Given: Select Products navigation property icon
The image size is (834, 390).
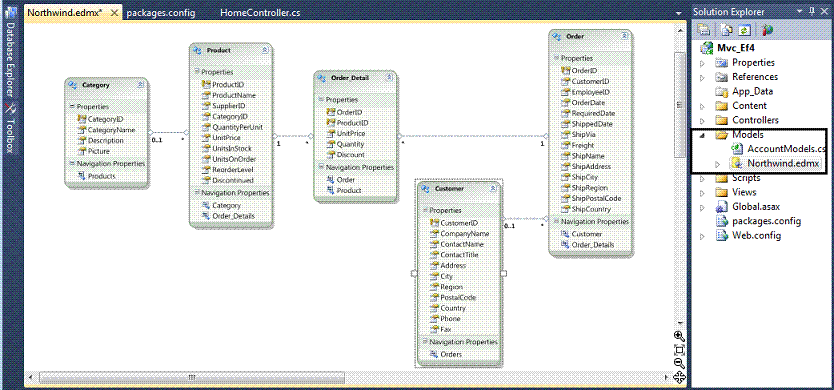Looking at the screenshot, I should [82, 176].
